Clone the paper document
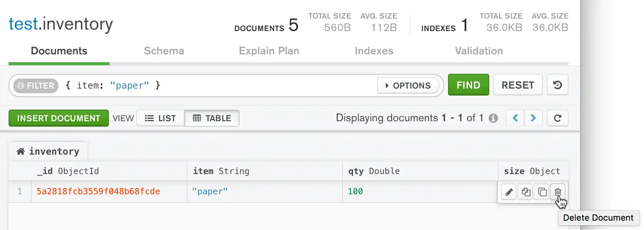The height and width of the screenshot is (230, 644). [x=542, y=192]
